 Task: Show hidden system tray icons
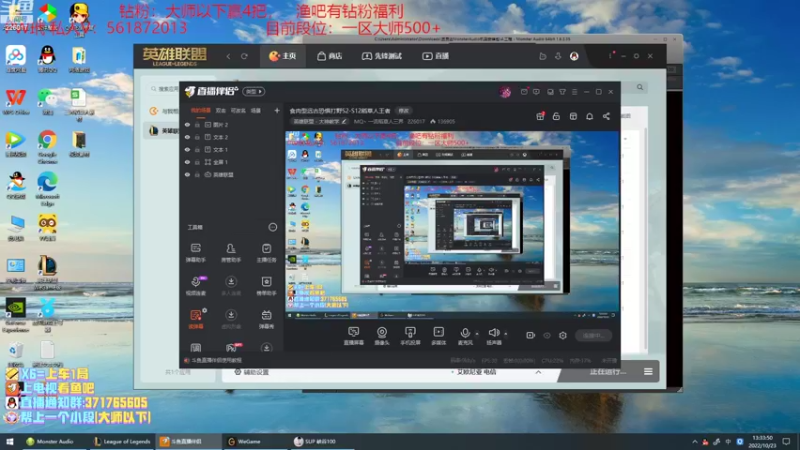coord(694,441)
